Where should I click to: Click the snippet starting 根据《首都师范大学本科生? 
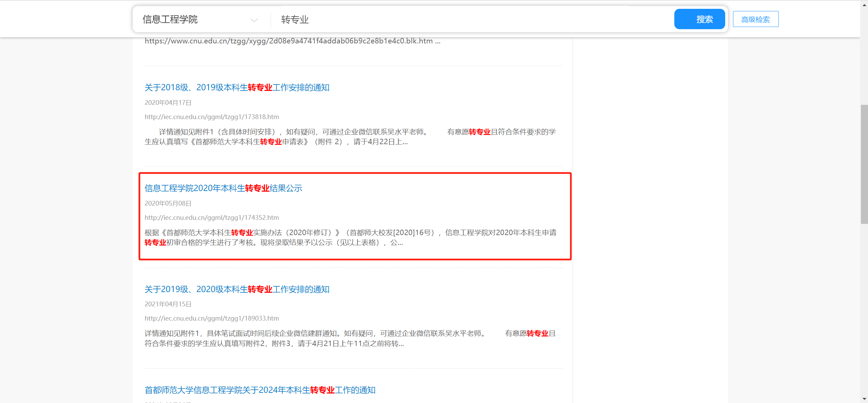pos(350,237)
